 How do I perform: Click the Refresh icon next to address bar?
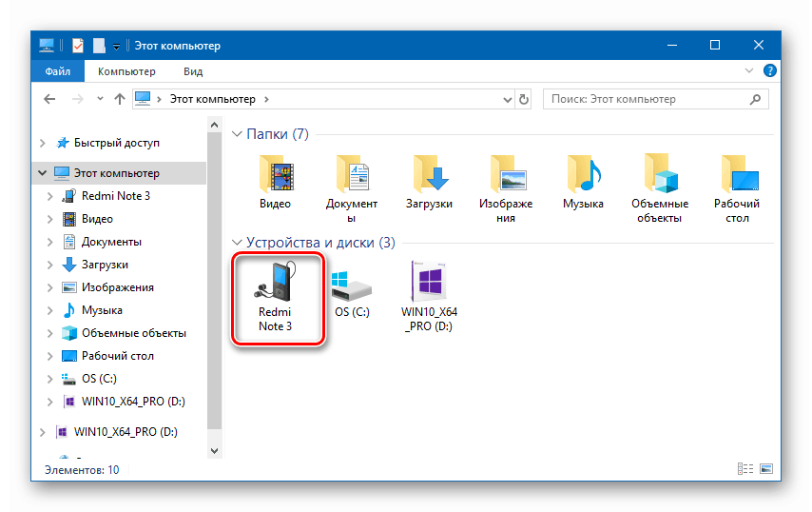click(524, 99)
